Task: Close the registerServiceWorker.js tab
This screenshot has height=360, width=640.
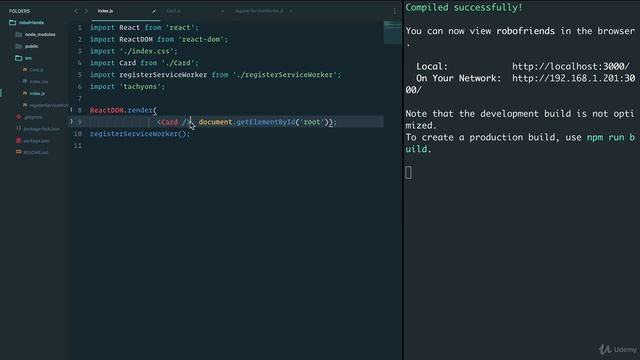Action: point(291,11)
